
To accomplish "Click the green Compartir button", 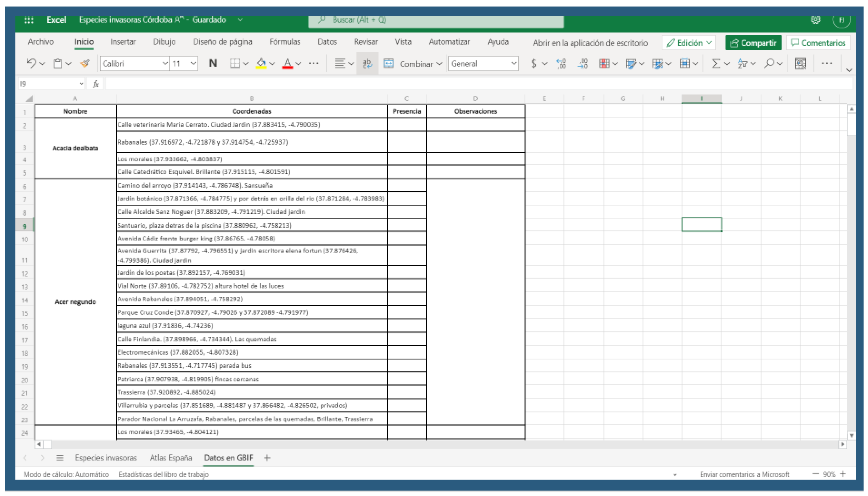I will (753, 43).
